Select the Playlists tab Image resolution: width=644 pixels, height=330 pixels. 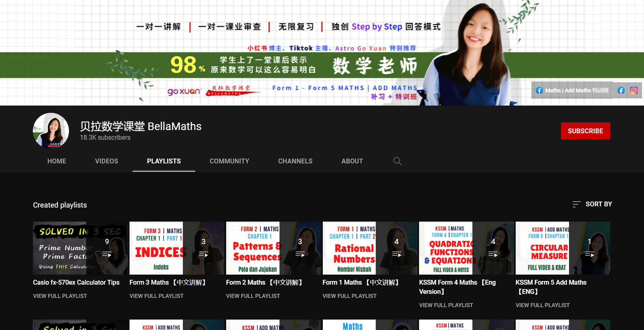coord(164,161)
